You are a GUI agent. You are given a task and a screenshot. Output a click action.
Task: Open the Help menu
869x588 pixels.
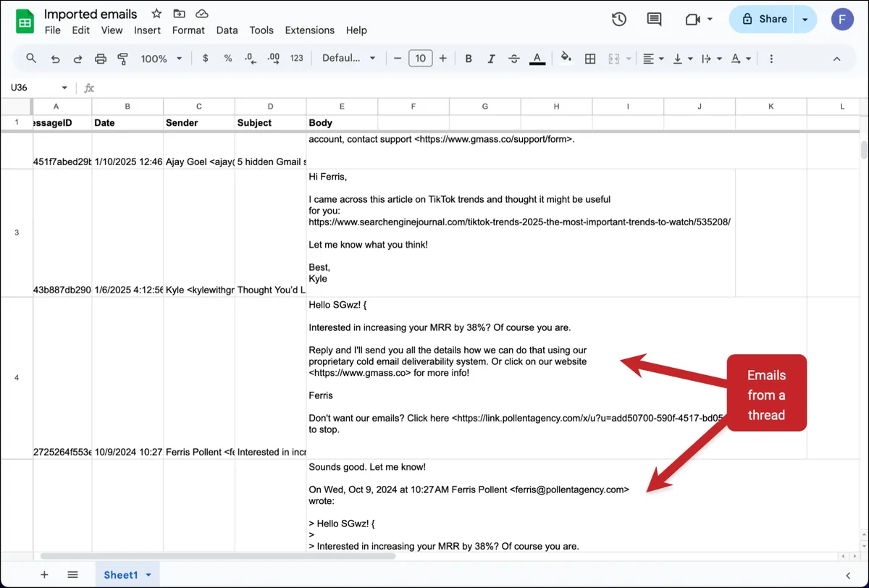pos(356,30)
